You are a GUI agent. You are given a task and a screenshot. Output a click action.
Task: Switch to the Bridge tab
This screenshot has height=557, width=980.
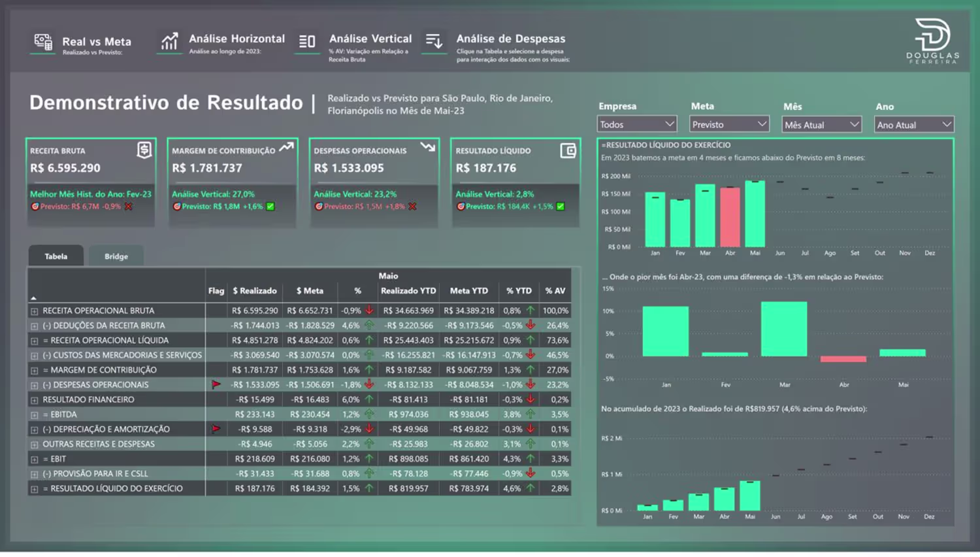116,256
